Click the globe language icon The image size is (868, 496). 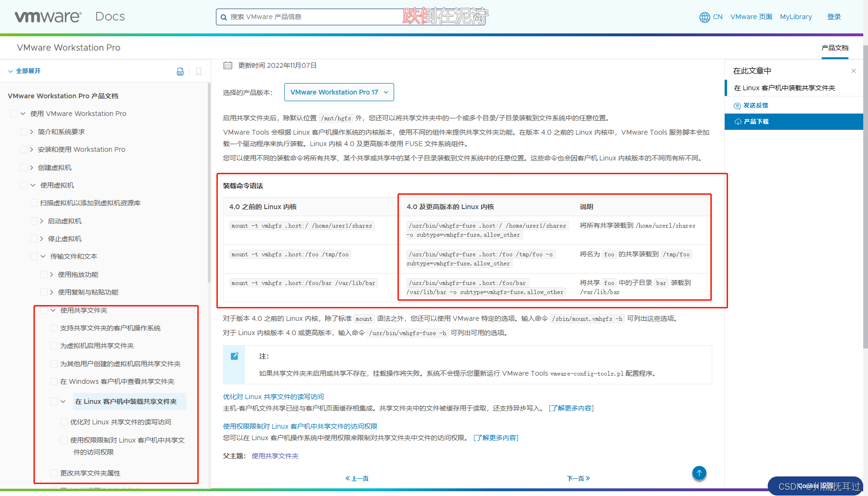point(704,17)
